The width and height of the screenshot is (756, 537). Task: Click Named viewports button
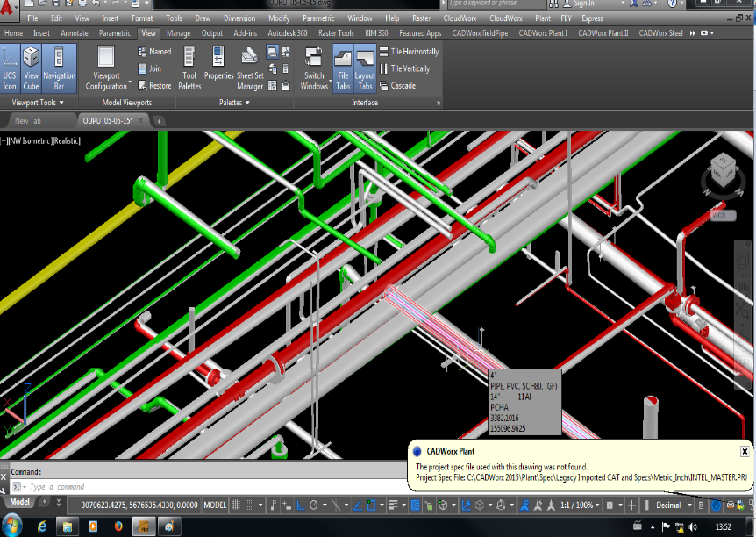(154, 52)
